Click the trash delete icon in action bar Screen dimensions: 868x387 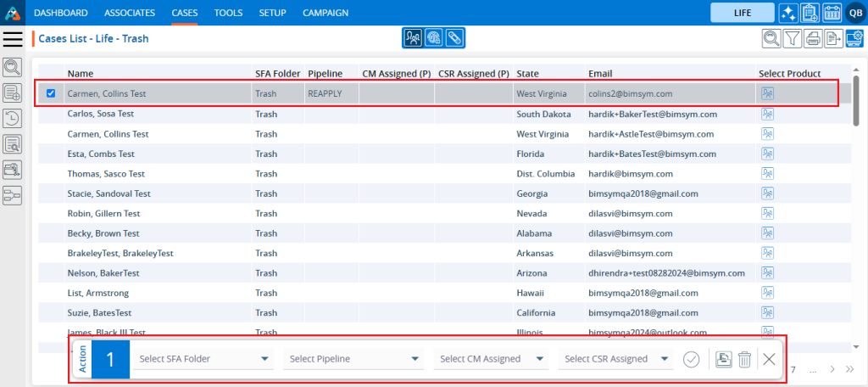click(744, 359)
